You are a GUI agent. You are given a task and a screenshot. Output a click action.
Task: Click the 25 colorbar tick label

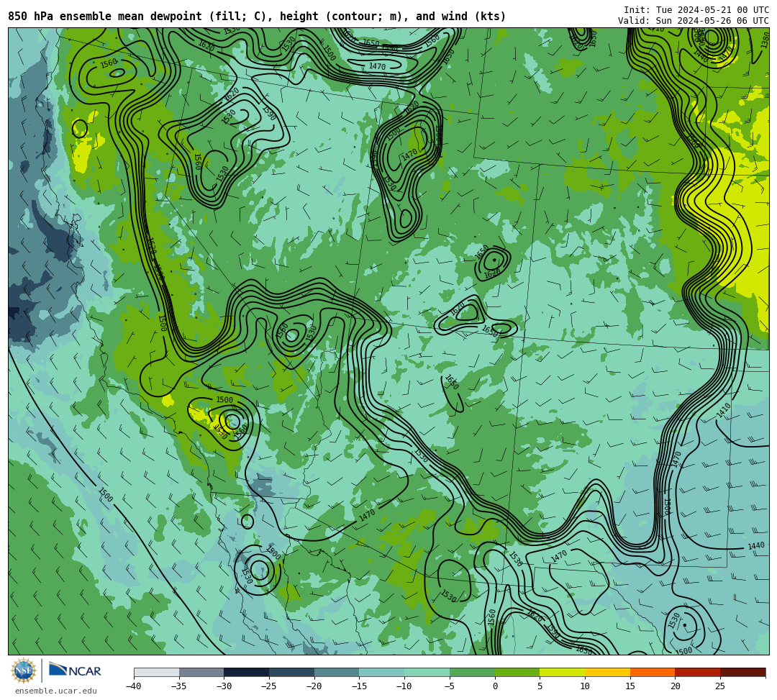720,686
